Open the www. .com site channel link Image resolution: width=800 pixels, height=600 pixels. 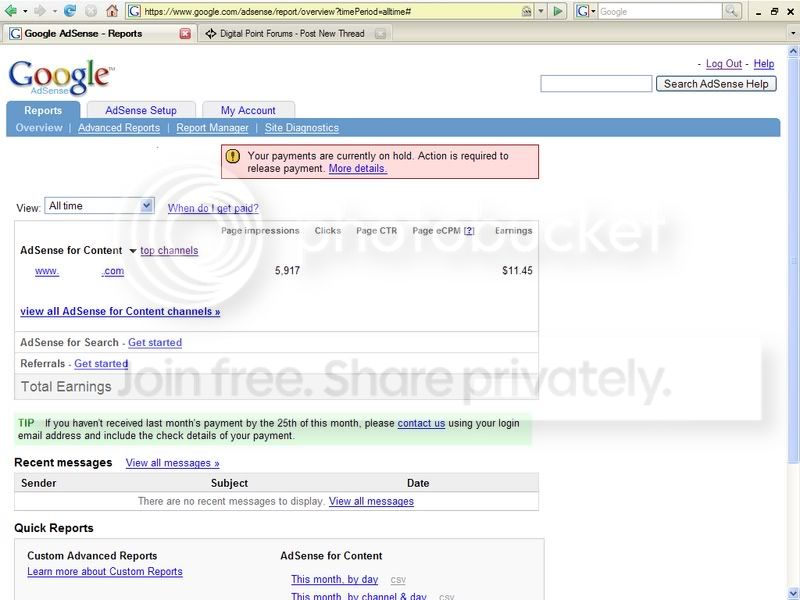[80, 271]
